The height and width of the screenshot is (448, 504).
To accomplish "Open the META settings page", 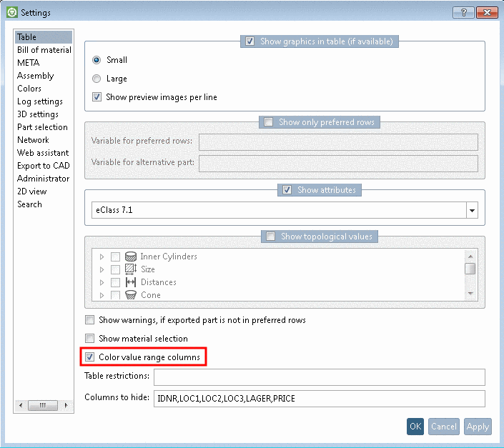I will point(29,63).
